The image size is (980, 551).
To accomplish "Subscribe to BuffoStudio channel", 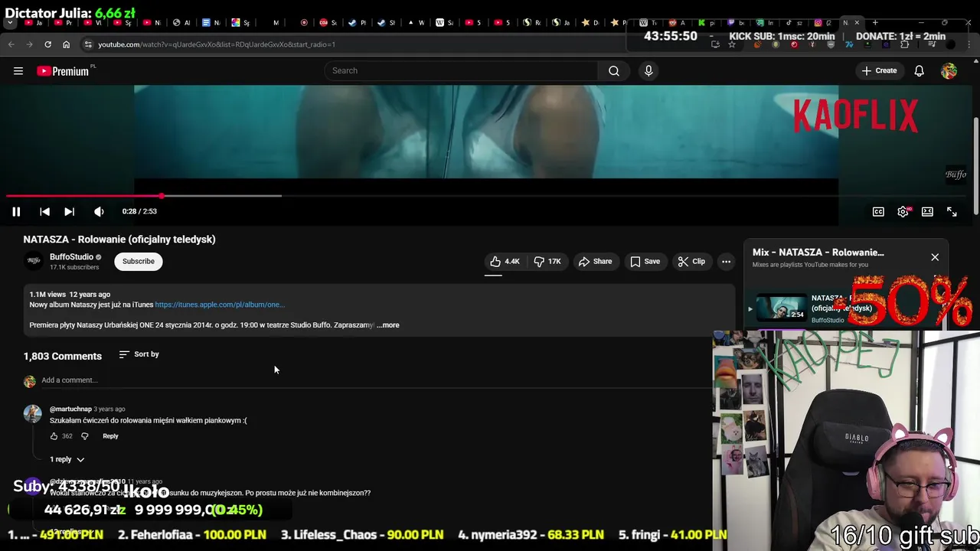I will [x=139, y=262].
